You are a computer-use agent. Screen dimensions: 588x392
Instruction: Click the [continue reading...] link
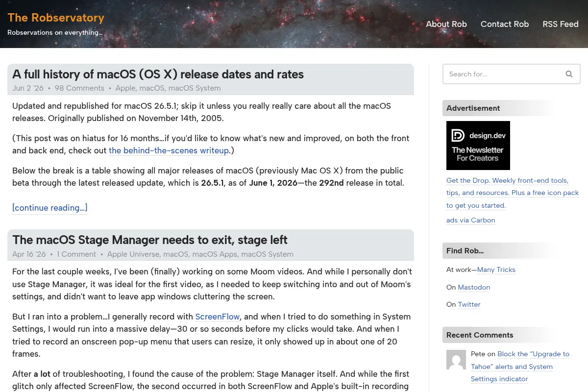(x=50, y=208)
